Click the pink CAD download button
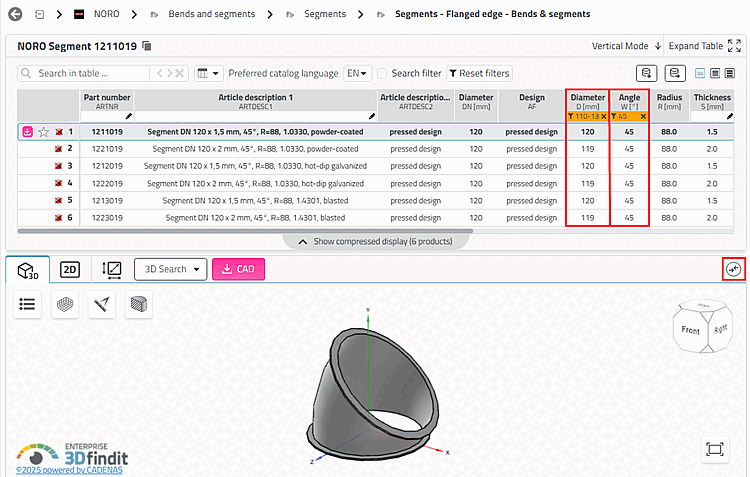 (x=238, y=269)
